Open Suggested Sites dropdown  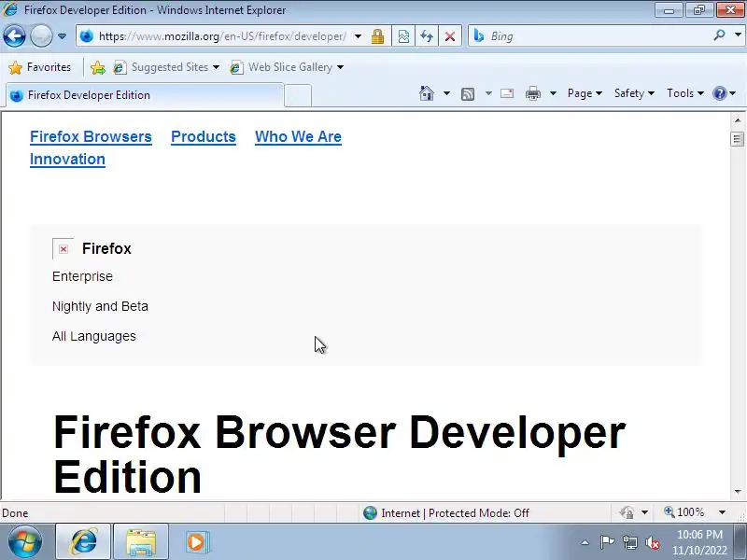pos(166,67)
